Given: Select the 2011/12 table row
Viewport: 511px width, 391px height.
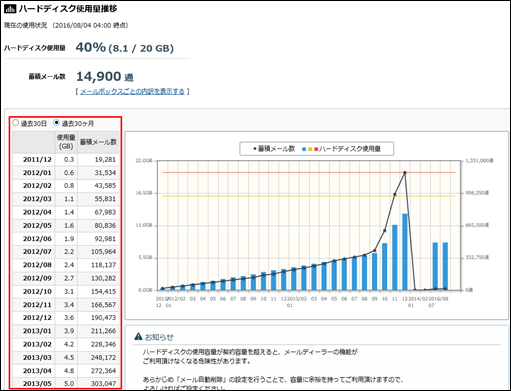Looking at the screenshot, I should 66,160.
